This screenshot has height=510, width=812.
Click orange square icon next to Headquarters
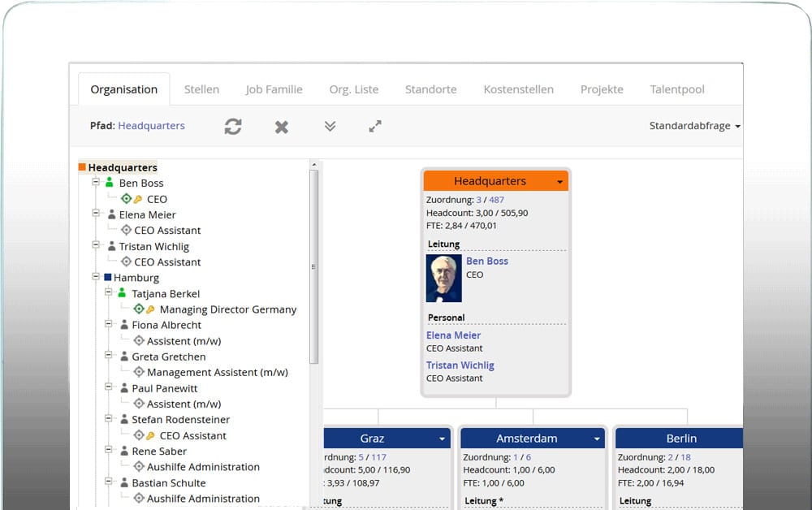(x=82, y=166)
